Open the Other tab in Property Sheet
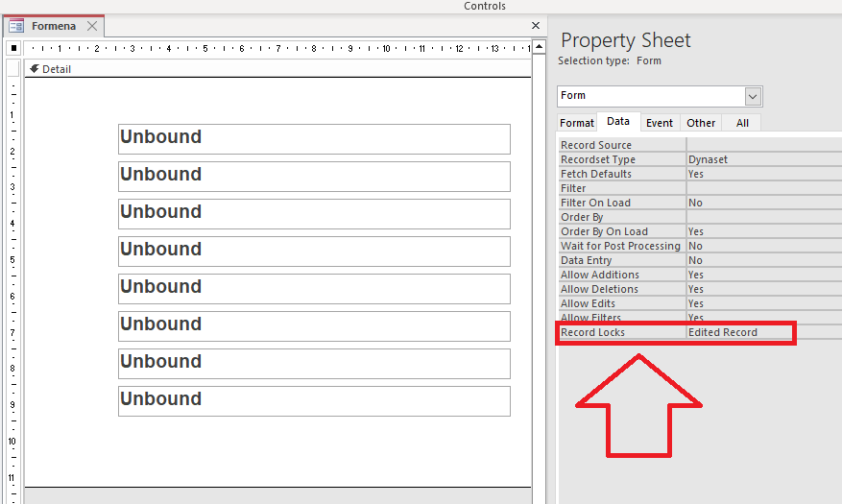The image size is (842, 504). tap(701, 123)
